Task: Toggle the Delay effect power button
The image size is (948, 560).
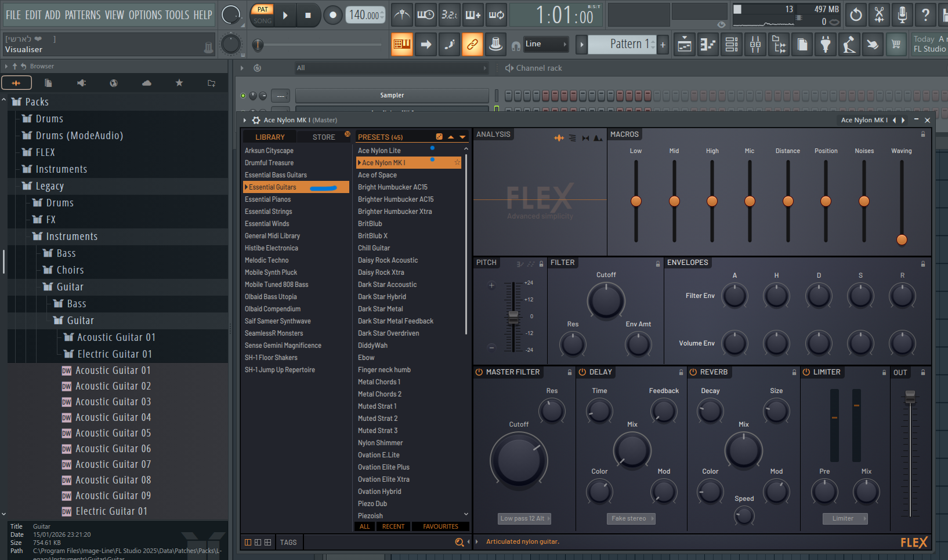Action: point(582,372)
